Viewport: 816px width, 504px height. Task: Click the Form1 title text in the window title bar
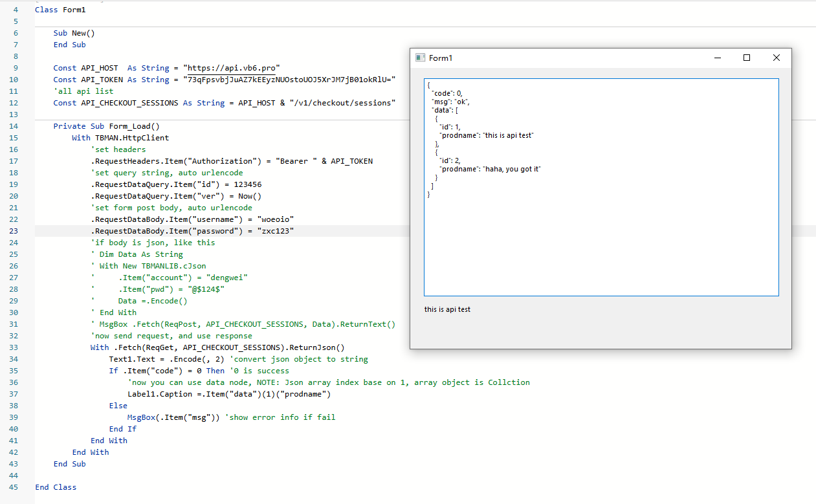pos(441,58)
